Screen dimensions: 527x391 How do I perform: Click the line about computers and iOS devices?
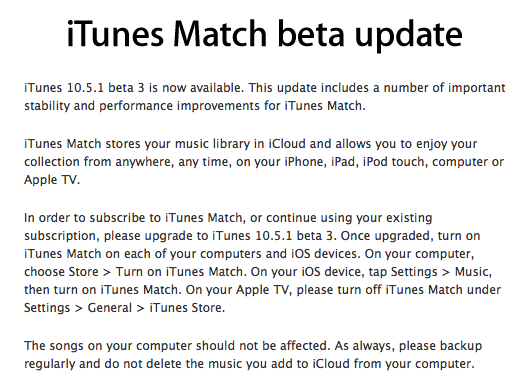tap(249, 253)
